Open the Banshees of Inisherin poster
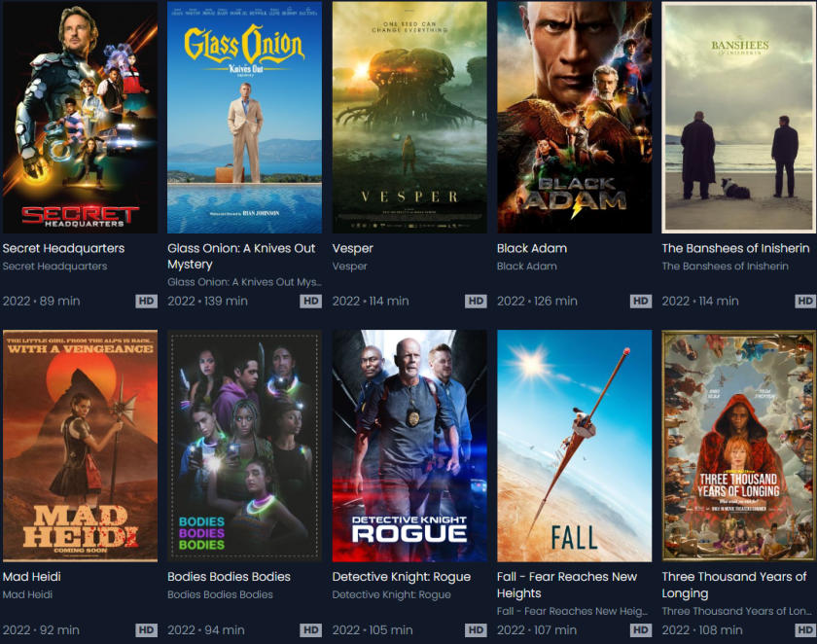This screenshot has width=817, height=644. pyautogui.click(x=739, y=117)
